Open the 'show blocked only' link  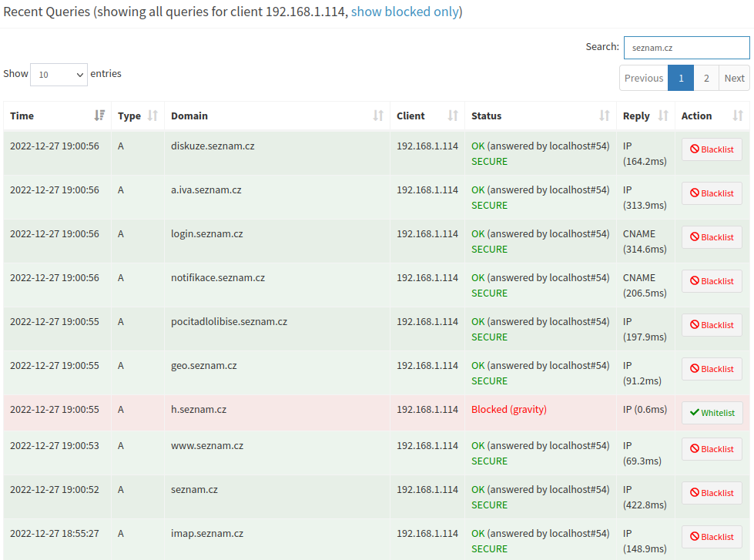pos(404,12)
